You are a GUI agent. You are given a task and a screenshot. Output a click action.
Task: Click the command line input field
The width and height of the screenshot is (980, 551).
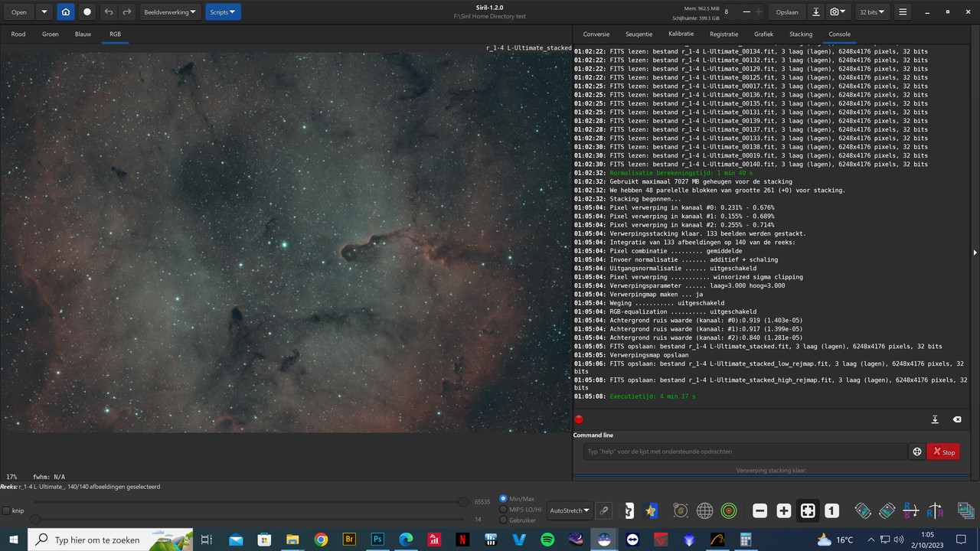pos(743,452)
